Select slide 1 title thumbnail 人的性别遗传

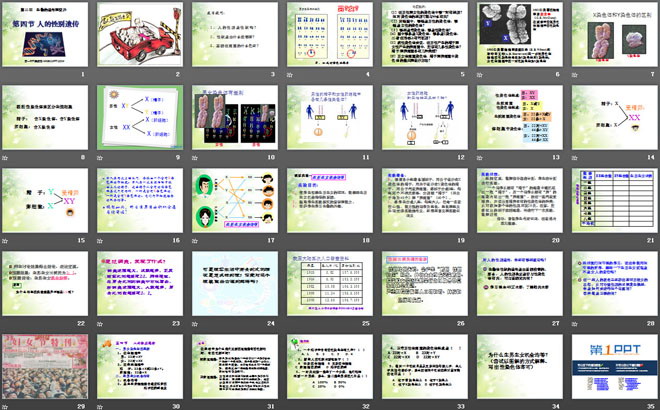45,34
